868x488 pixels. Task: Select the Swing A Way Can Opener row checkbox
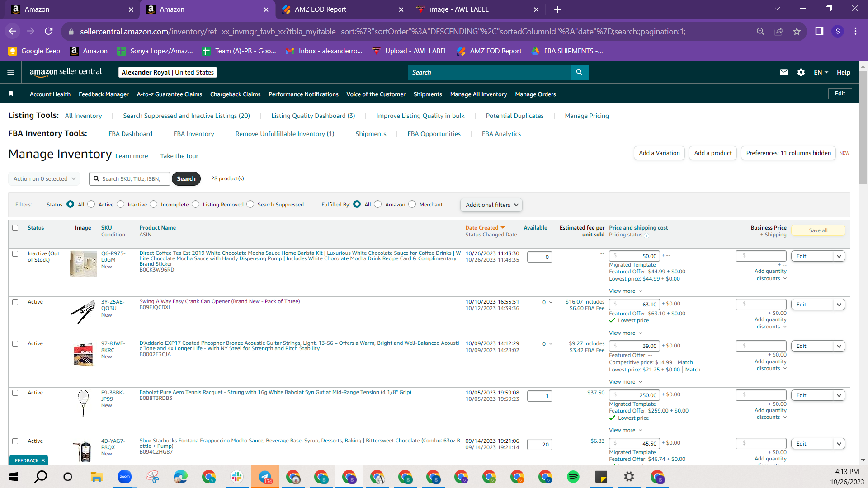coord(15,302)
